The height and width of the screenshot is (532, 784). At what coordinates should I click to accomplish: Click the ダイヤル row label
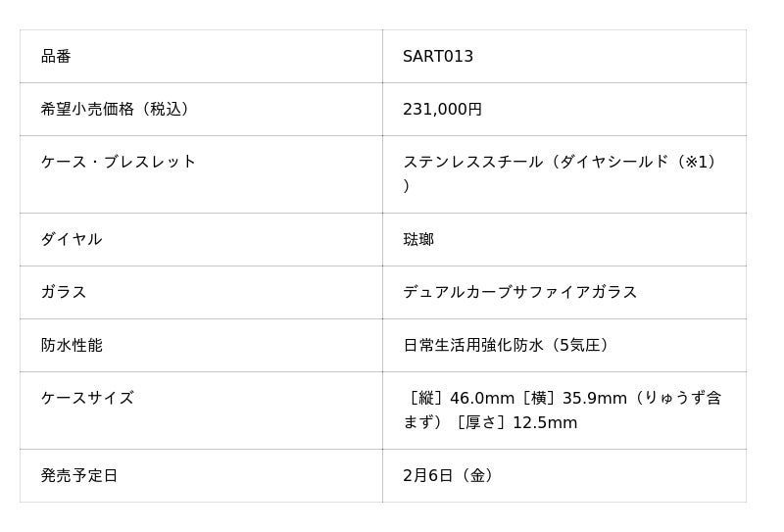[x=72, y=240]
